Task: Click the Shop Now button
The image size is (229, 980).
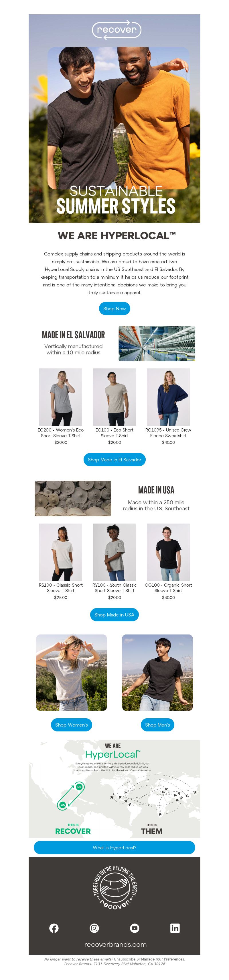Action: point(114,309)
